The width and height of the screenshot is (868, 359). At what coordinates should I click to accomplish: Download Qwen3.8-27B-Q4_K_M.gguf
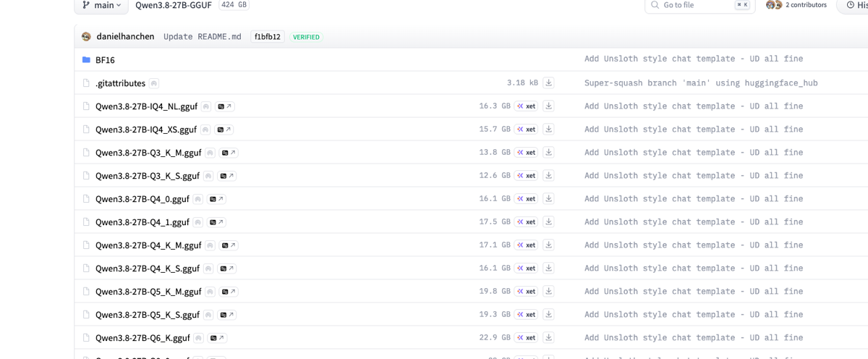548,245
